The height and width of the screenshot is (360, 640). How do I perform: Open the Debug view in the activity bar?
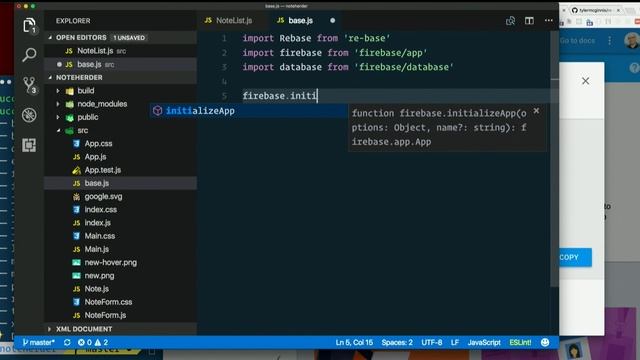[29, 115]
